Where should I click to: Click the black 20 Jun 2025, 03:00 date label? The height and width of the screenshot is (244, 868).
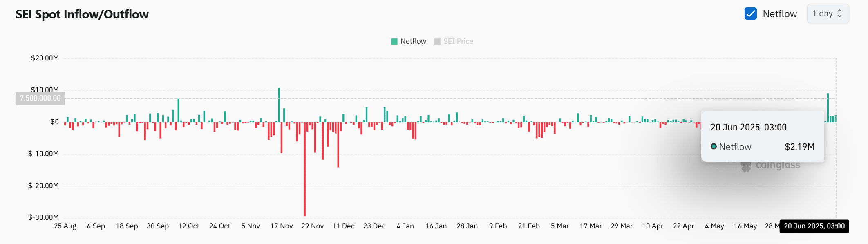[814, 226]
